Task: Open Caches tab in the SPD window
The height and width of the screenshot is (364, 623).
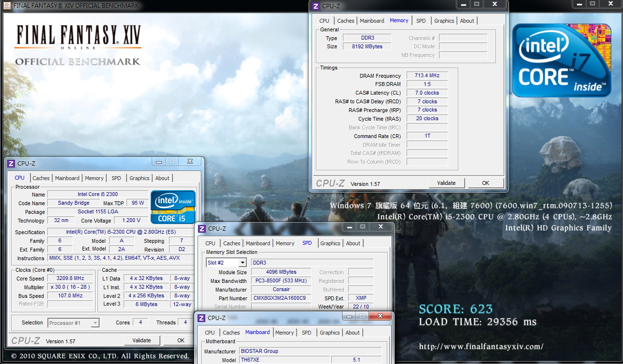Action: point(232,243)
